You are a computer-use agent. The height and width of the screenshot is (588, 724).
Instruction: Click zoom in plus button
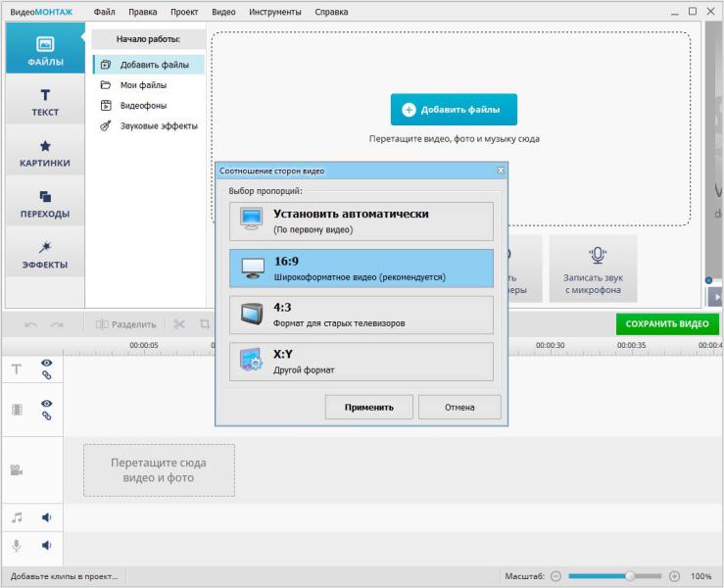pyautogui.click(x=675, y=576)
